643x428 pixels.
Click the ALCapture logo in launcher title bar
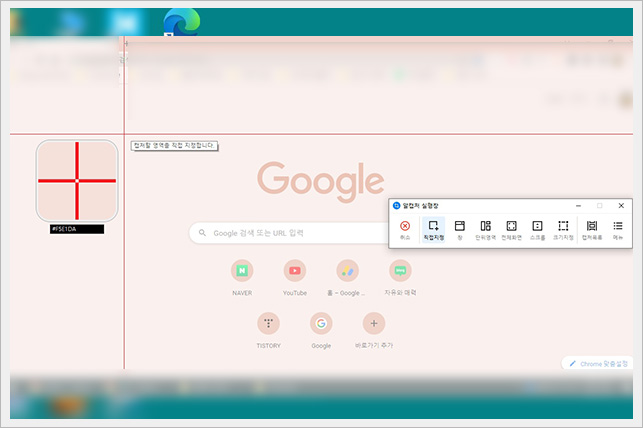(x=396, y=205)
